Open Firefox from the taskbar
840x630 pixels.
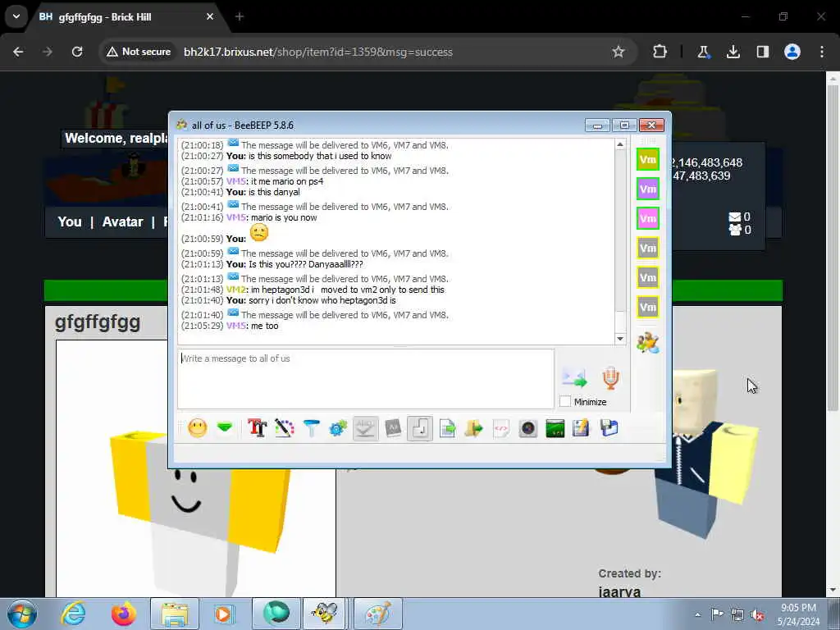(x=124, y=614)
